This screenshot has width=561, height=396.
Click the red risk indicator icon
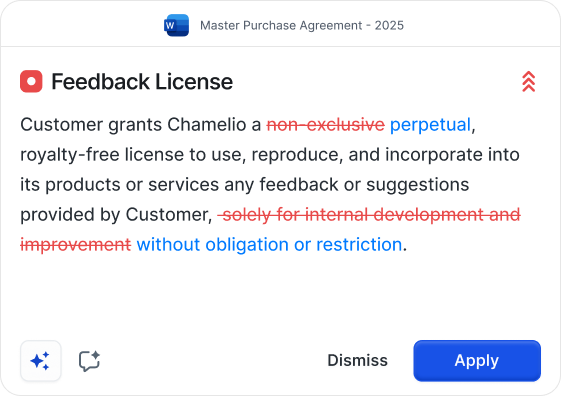[x=31, y=82]
